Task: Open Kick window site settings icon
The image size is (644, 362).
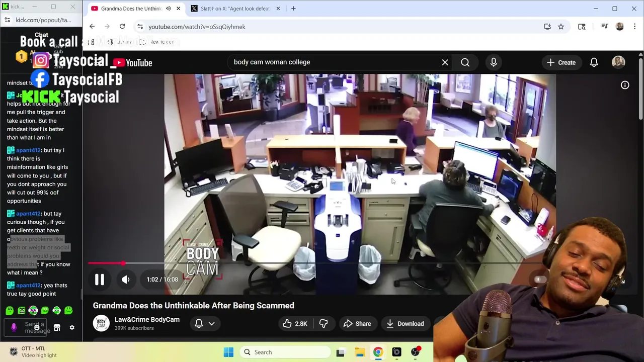Action: (x=7, y=20)
